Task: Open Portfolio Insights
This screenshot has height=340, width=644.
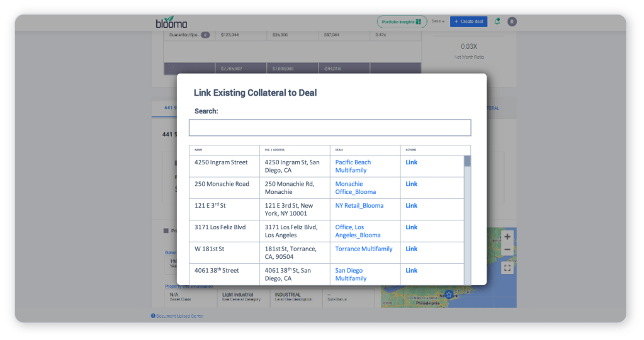Action: pos(402,22)
